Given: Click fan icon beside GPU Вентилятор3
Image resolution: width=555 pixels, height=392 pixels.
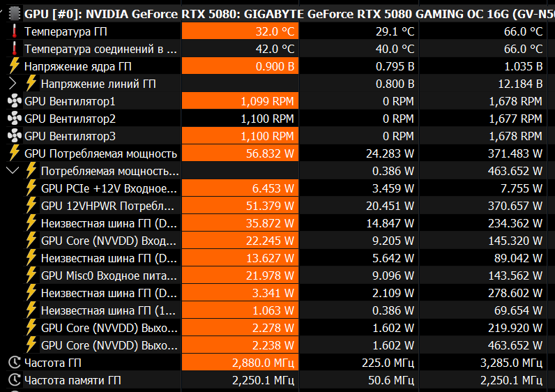Looking at the screenshot, I should pos(15,135).
